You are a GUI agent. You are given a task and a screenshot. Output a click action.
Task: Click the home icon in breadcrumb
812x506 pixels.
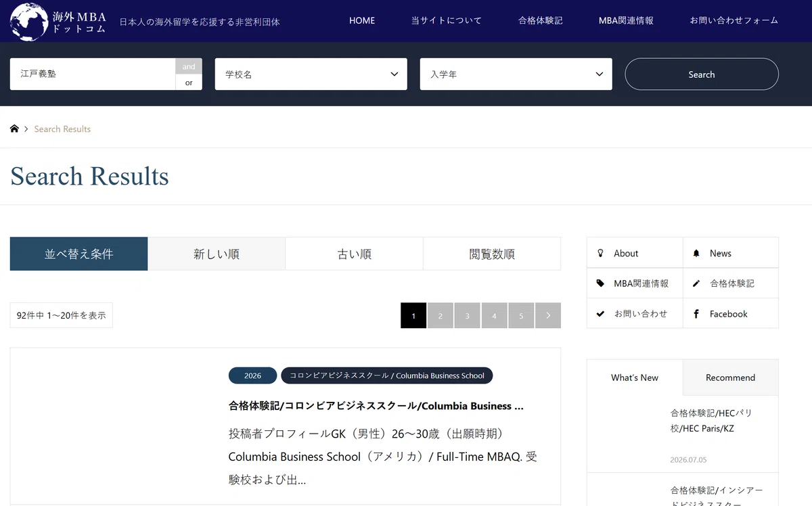coord(14,129)
